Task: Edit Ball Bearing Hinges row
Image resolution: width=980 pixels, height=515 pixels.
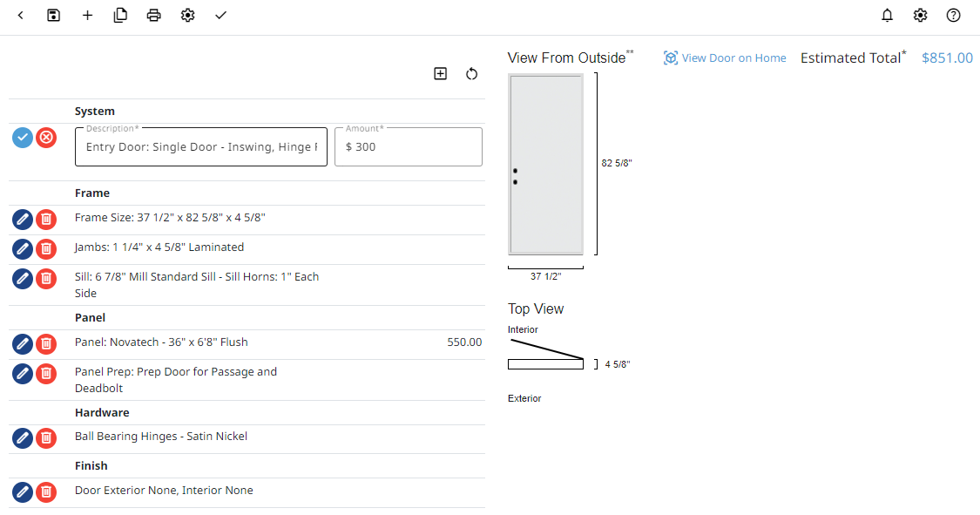Action: click(23, 438)
